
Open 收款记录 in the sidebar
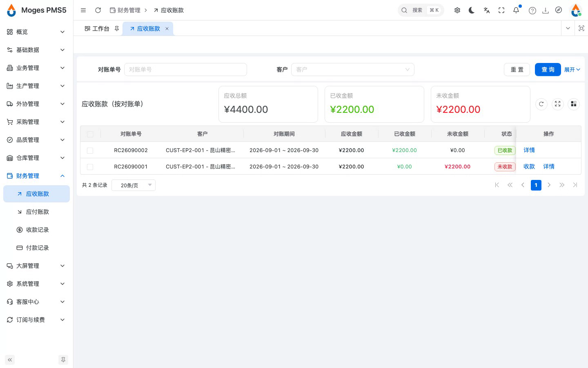click(x=36, y=230)
